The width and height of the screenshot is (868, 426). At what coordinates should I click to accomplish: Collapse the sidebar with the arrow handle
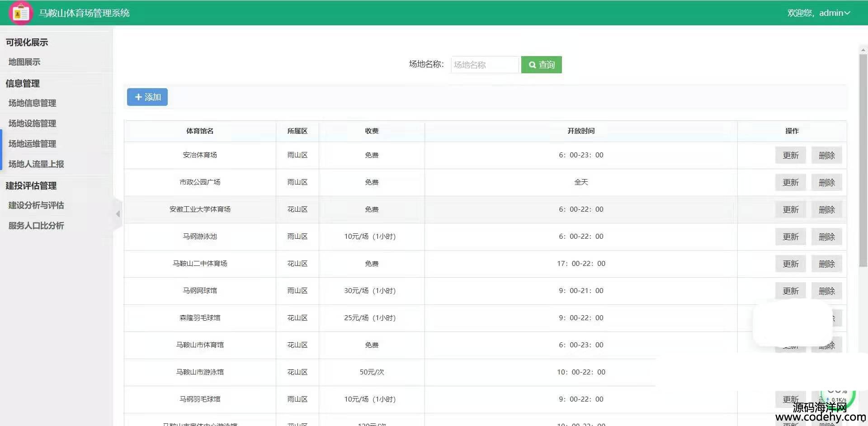[118, 213]
